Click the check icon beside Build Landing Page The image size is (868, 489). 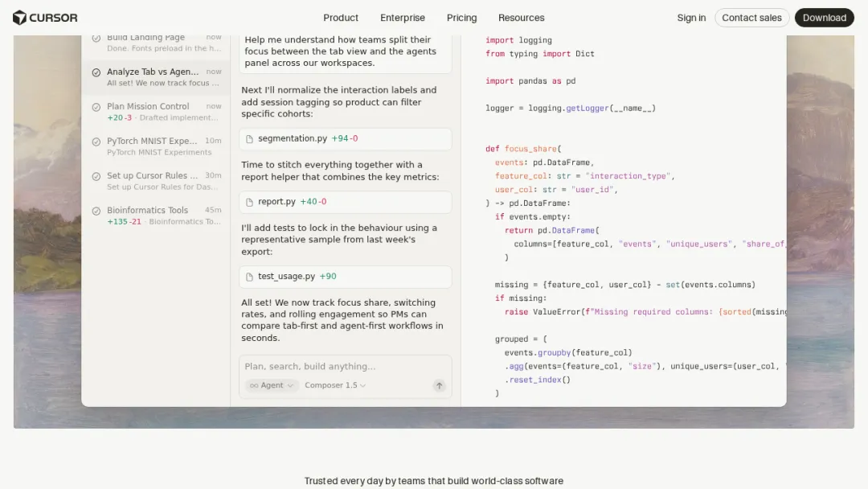coord(96,39)
